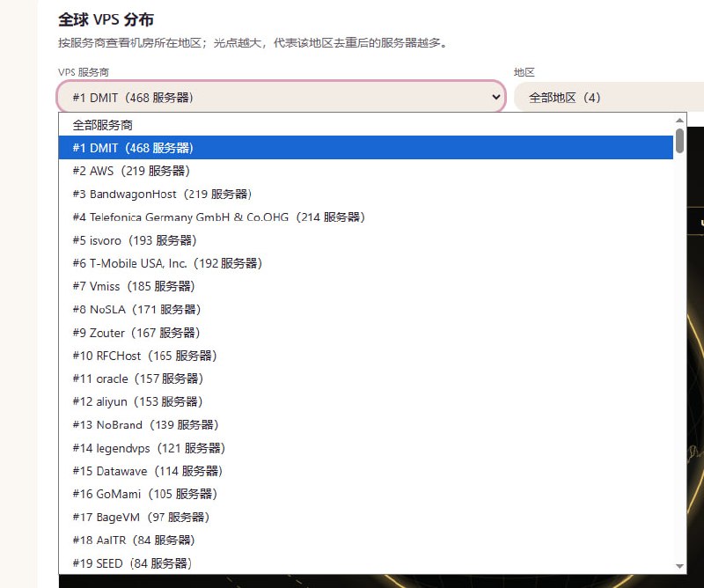Click the dropdown list scroll-up arrow
Screen dimensions: 704x588
click(x=679, y=120)
